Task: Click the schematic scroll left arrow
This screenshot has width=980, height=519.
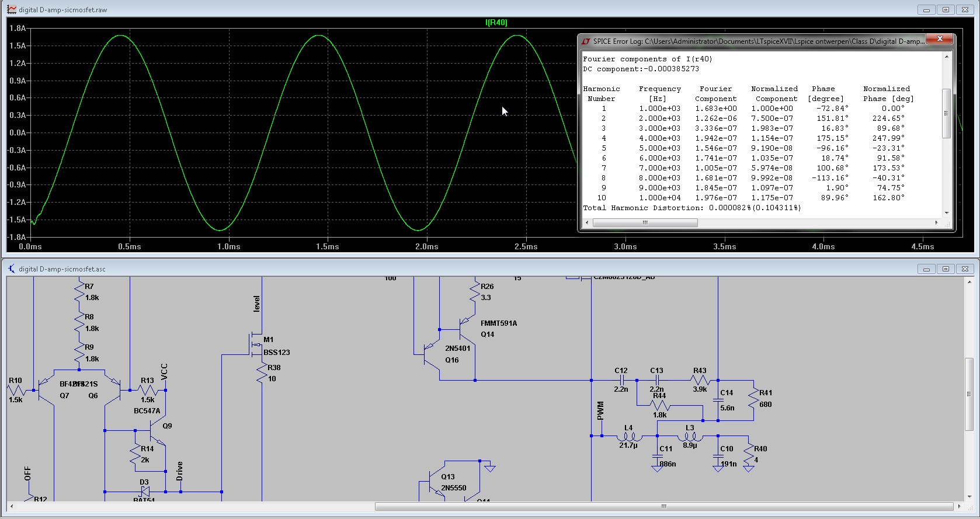Action: click(11, 506)
